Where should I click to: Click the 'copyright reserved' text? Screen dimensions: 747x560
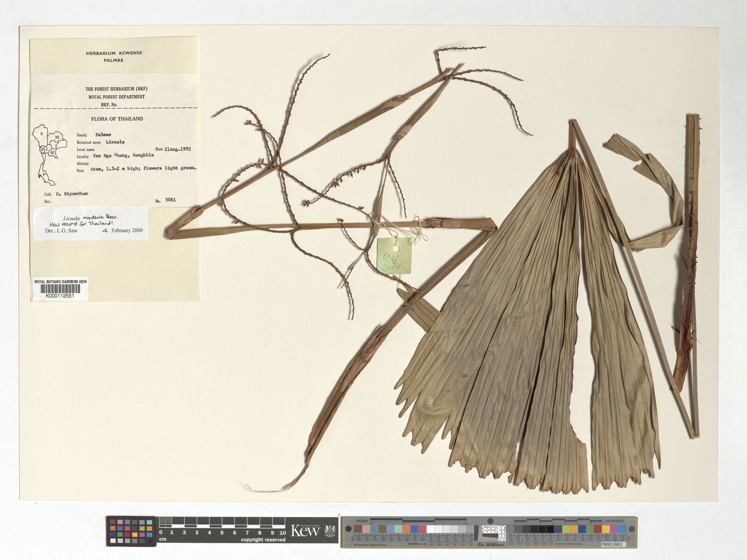[263, 540]
